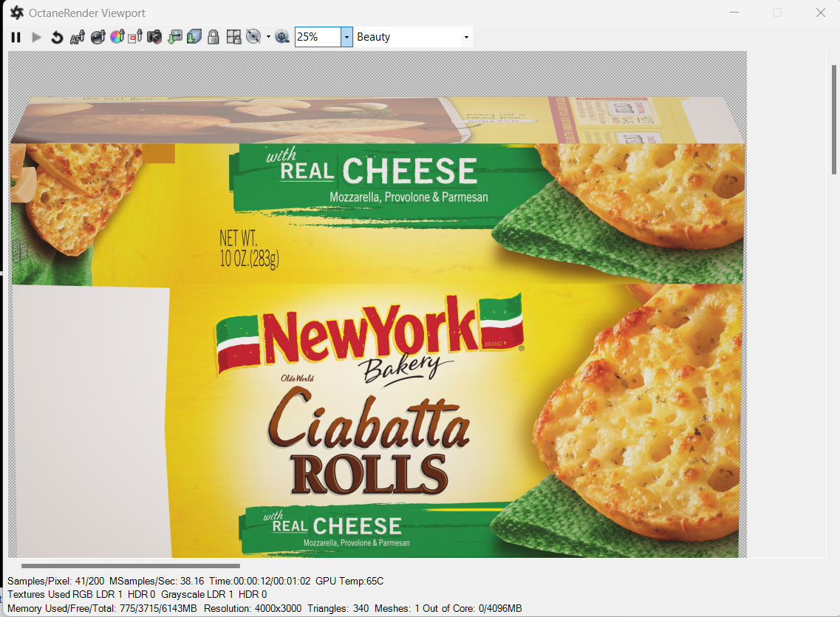The height and width of the screenshot is (617, 840).
Task: Click the rendered ciabatta box preview image
Action: tap(377, 304)
